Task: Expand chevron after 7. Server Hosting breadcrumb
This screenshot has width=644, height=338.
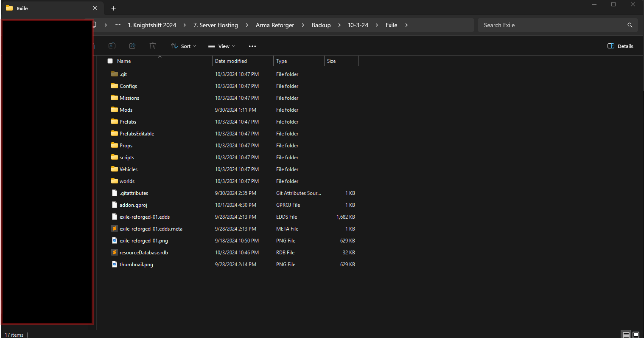Action: click(247, 25)
